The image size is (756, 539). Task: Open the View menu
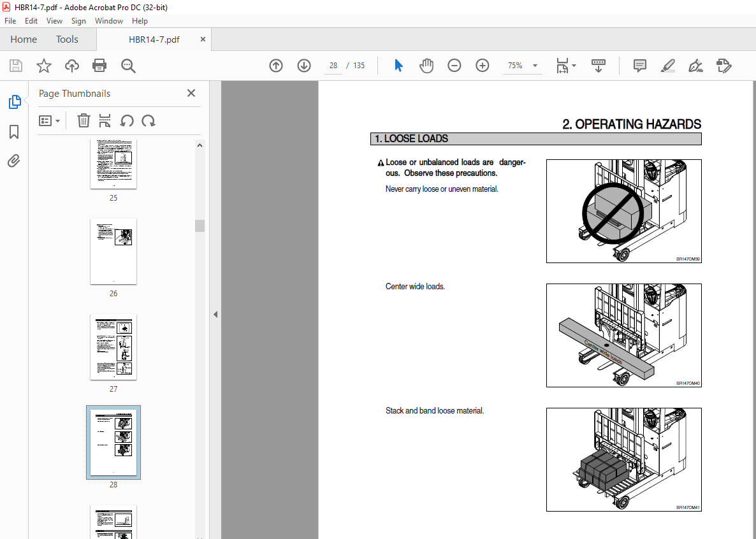(54, 21)
